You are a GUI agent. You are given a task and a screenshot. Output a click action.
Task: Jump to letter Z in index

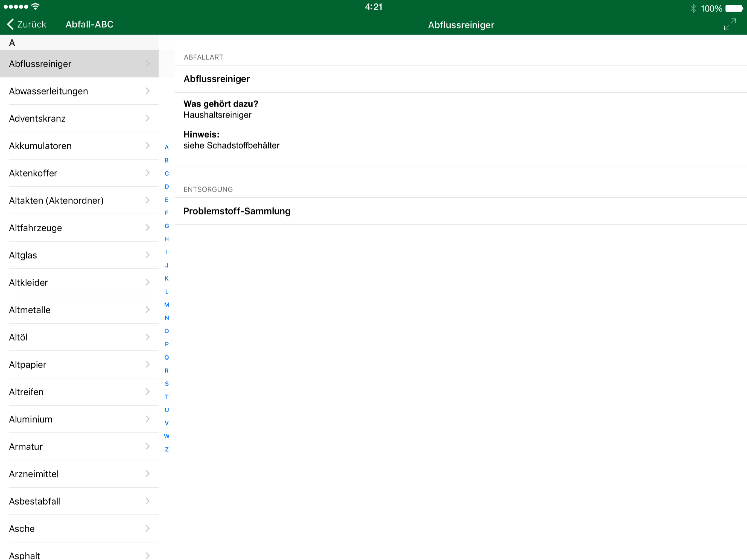coord(167,450)
